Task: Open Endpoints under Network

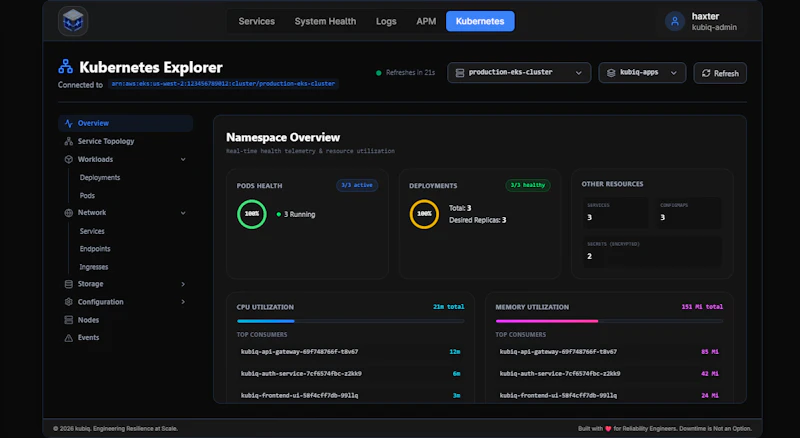Action: 95,249
